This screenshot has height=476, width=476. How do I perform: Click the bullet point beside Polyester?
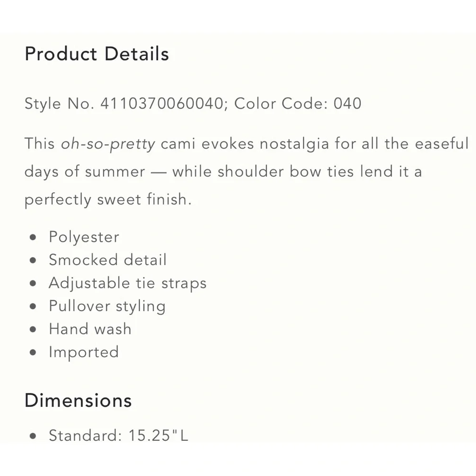pyautogui.click(x=33, y=238)
